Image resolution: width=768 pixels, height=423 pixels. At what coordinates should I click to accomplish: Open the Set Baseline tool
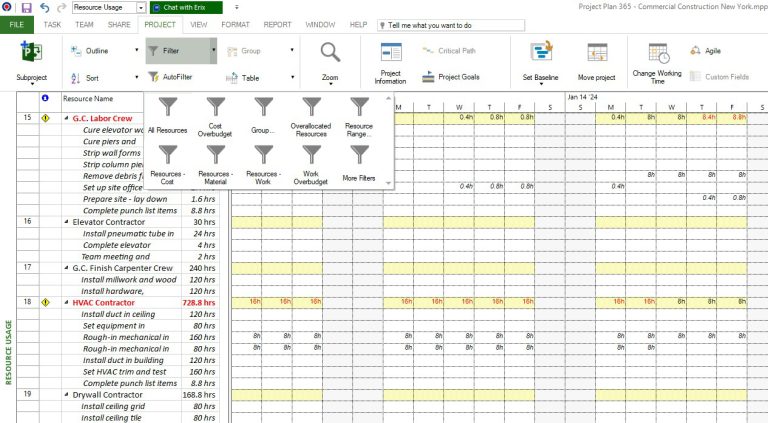[541, 63]
